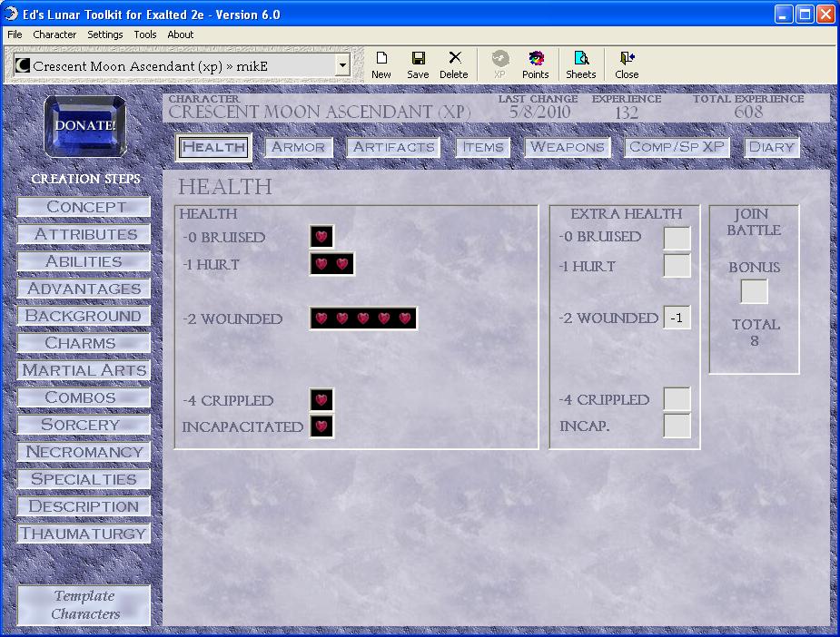
Task: Switch to the Weapons tab
Action: click(x=568, y=147)
